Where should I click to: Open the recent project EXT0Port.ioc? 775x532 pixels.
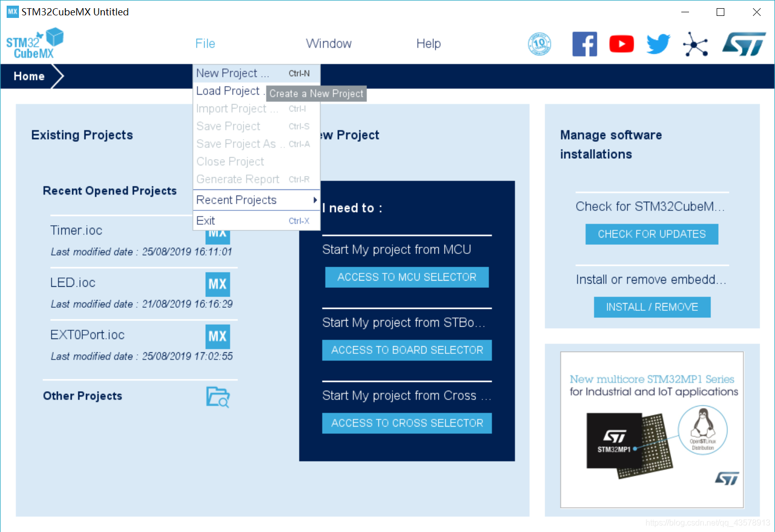point(88,335)
